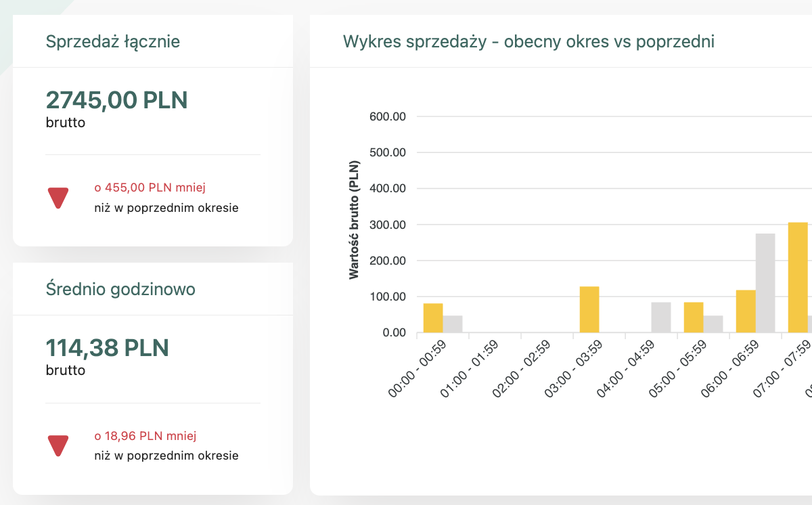Click the "Sprzedaż łącznie" card heading

point(113,41)
